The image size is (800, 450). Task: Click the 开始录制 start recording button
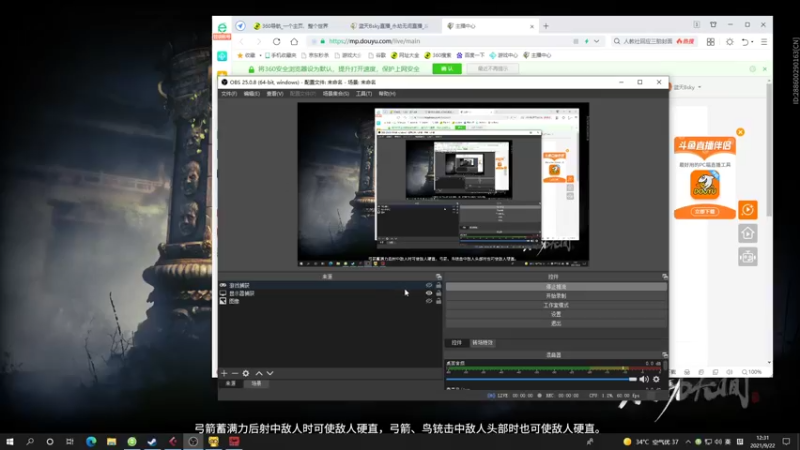point(556,296)
